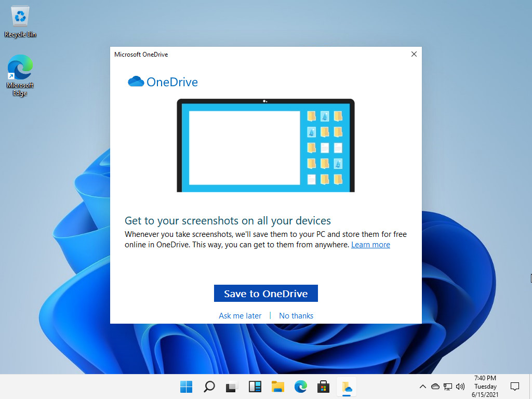Click the Save to OneDrive button
532x399 pixels.
[x=265, y=293]
